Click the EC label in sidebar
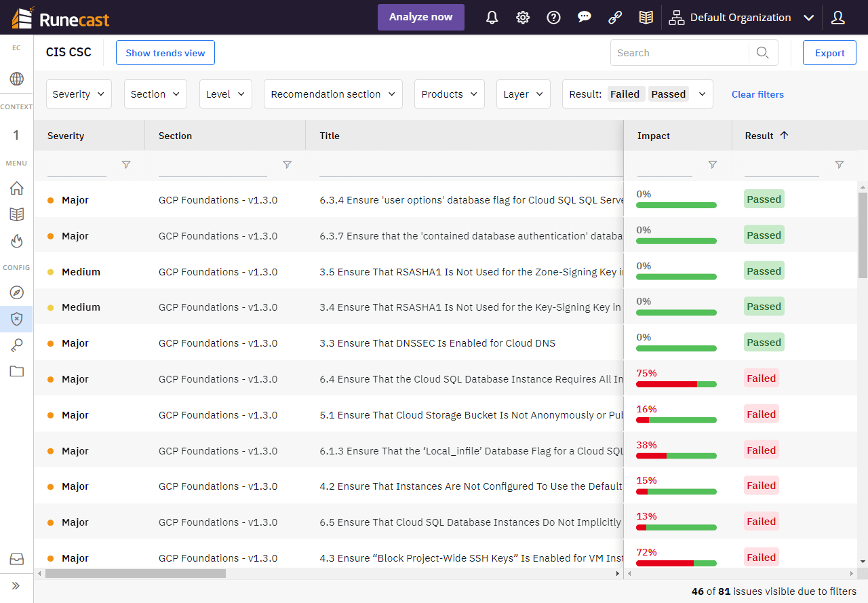The height and width of the screenshot is (603, 868). [16, 48]
